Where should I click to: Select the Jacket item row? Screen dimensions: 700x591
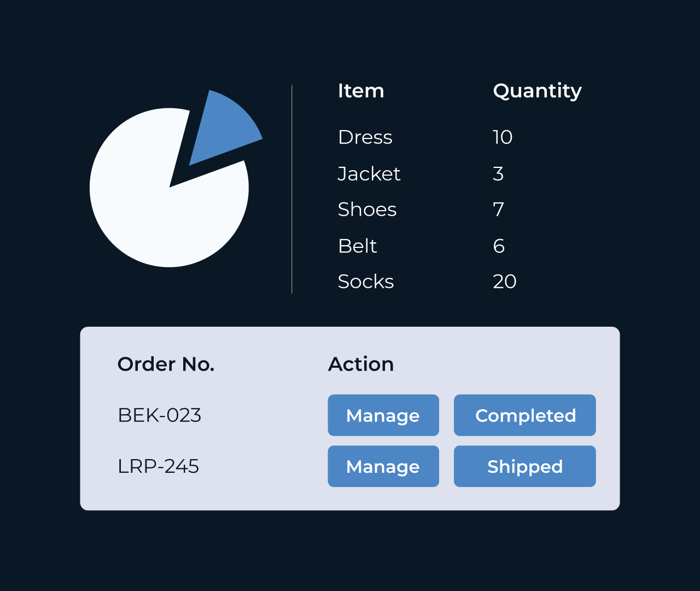pos(425,173)
